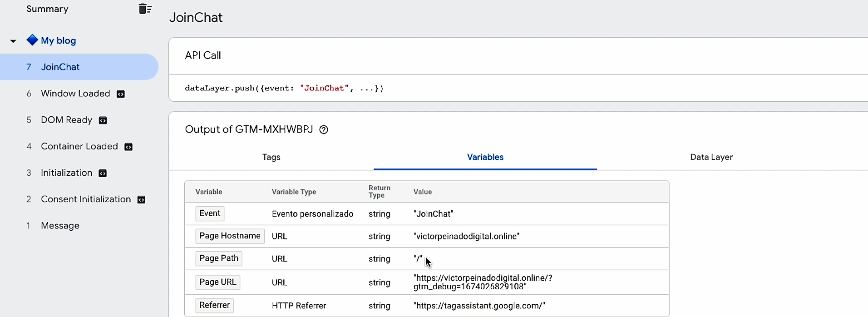The image size is (868, 317).
Task: Click the API icon beside Consent Initialization
Action: pos(141,200)
